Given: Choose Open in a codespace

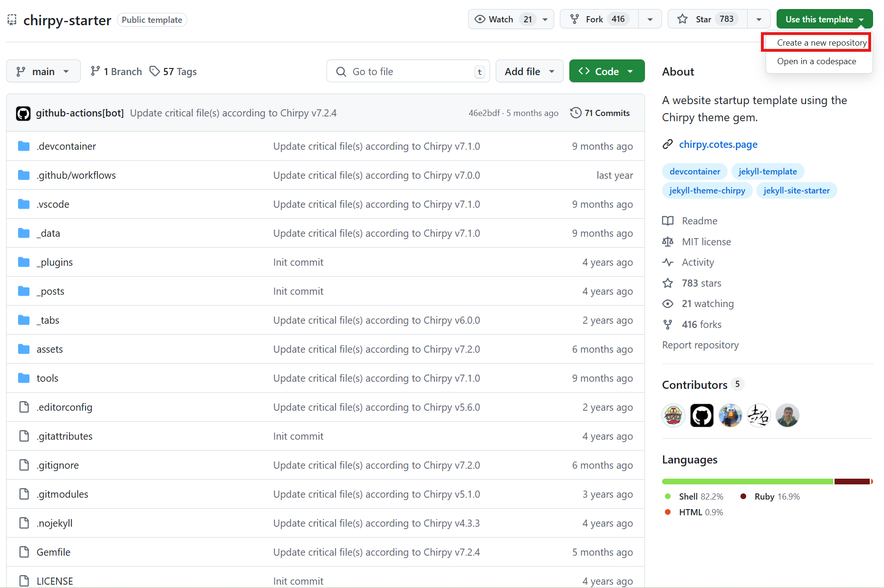Looking at the screenshot, I should click(x=816, y=61).
